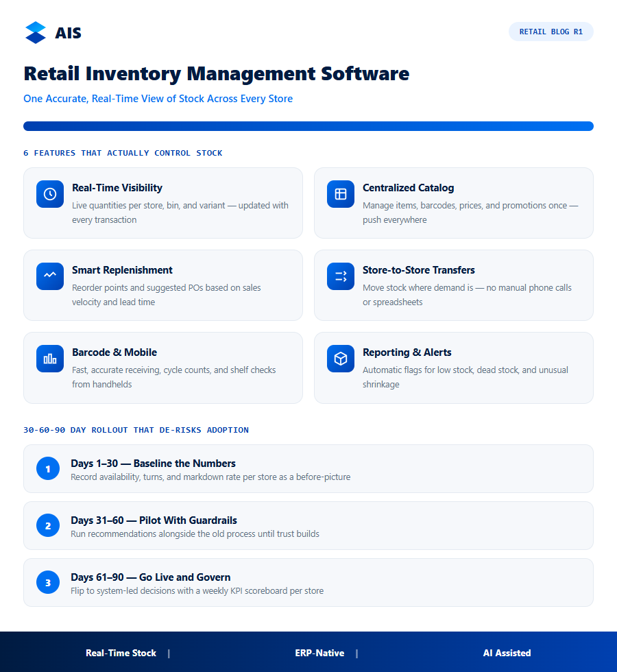Screen dimensions: 617x672
Task: Click the AIS brand name text
Action: [x=68, y=33]
